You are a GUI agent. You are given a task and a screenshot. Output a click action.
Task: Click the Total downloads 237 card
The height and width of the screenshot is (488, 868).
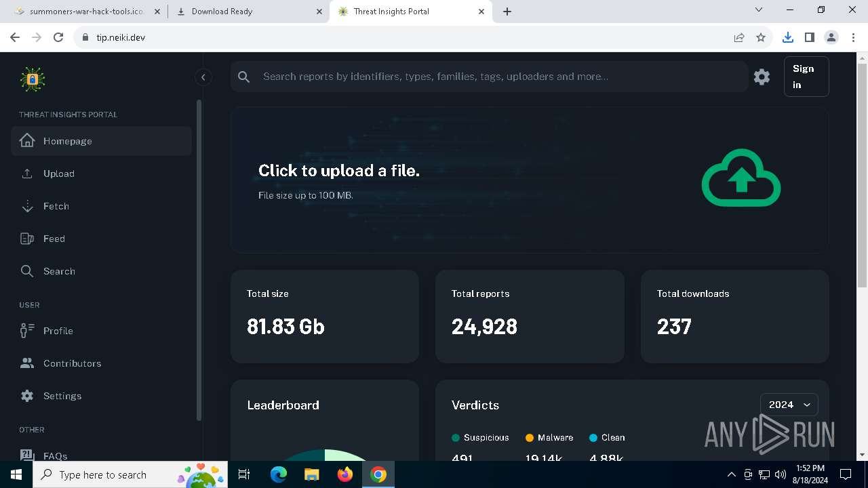[735, 317]
